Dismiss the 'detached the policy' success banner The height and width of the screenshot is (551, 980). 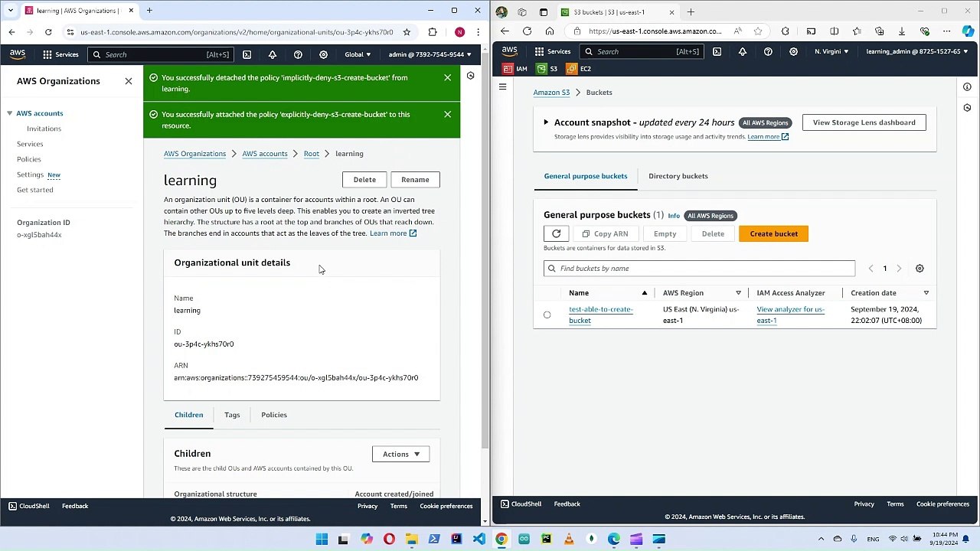(448, 77)
